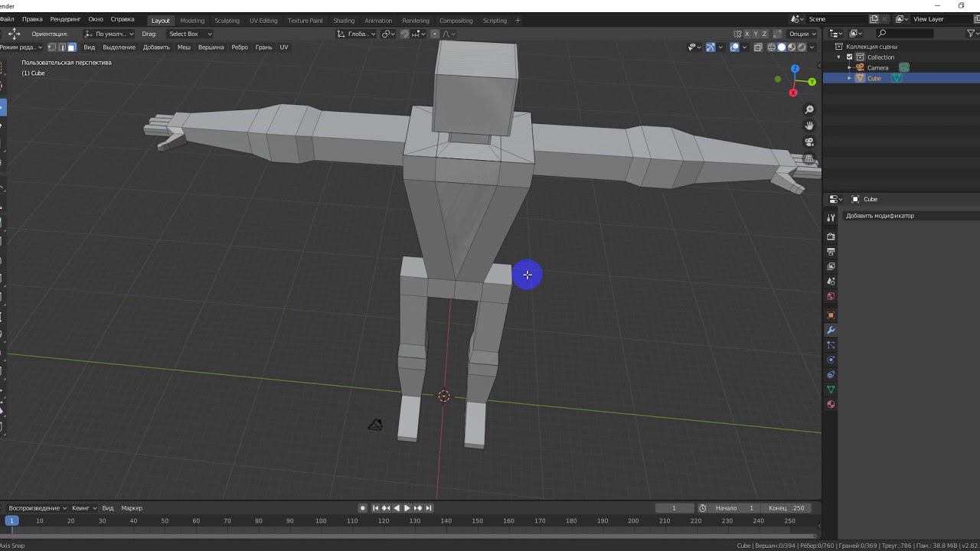Open the Select Box drag dropdown
Viewport: 980px width, 551px height.
(190, 34)
